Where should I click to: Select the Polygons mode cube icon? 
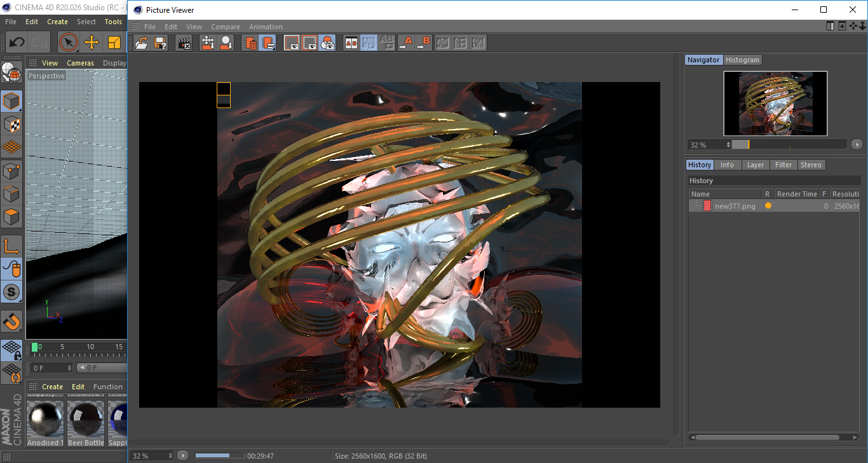pos(11,217)
